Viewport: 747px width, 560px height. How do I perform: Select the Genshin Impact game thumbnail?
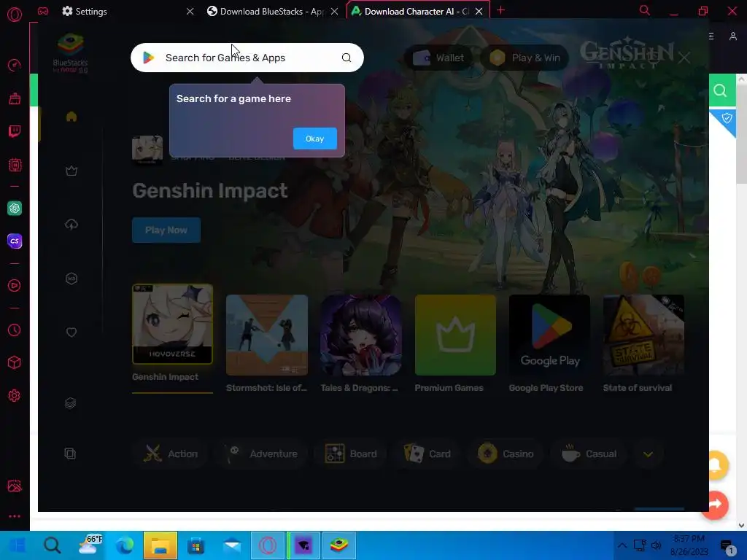point(172,324)
